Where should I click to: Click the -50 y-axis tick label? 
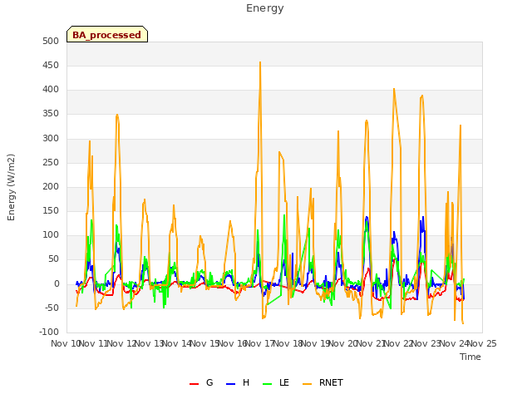pyautogui.click(x=52, y=308)
